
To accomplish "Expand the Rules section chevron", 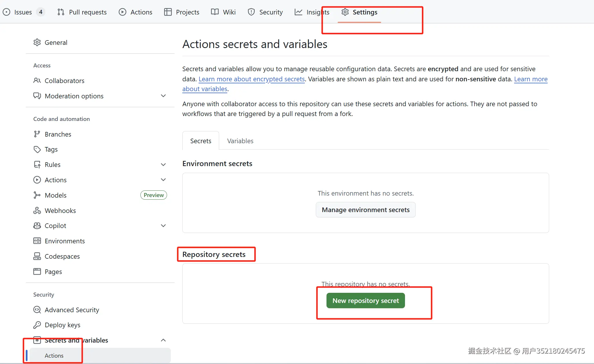I will click(163, 165).
